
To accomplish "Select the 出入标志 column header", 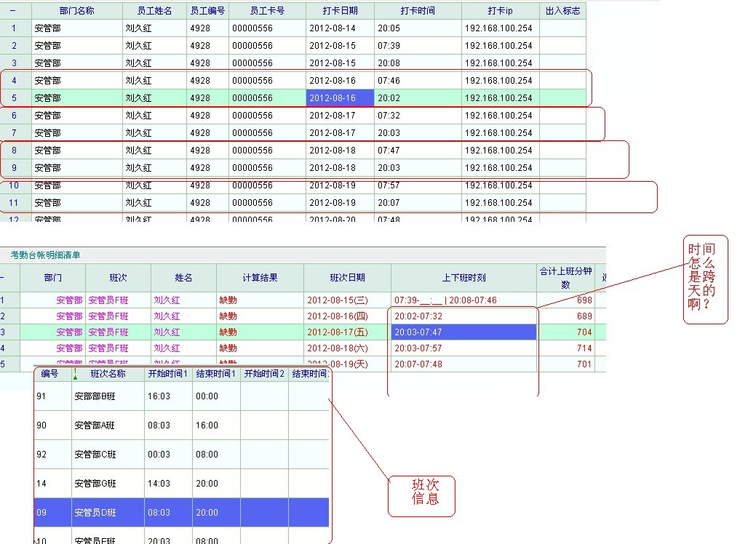I will click(562, 11).
